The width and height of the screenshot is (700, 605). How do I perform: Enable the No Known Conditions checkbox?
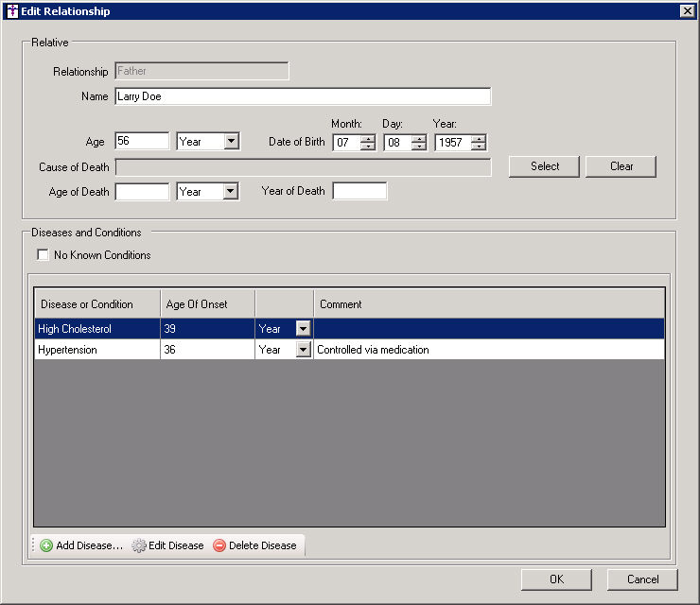[43, 255]
